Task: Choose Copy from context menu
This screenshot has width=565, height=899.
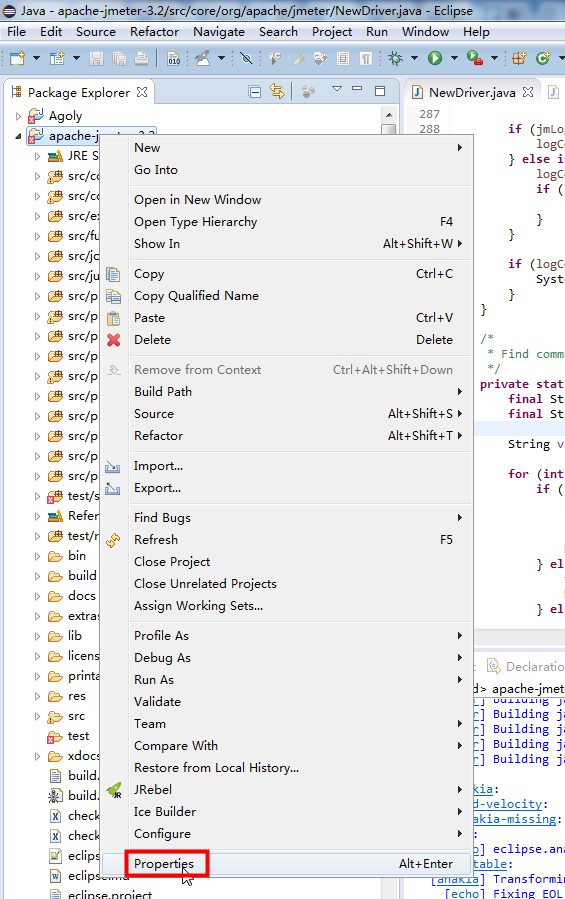Action: pos(287,274)
